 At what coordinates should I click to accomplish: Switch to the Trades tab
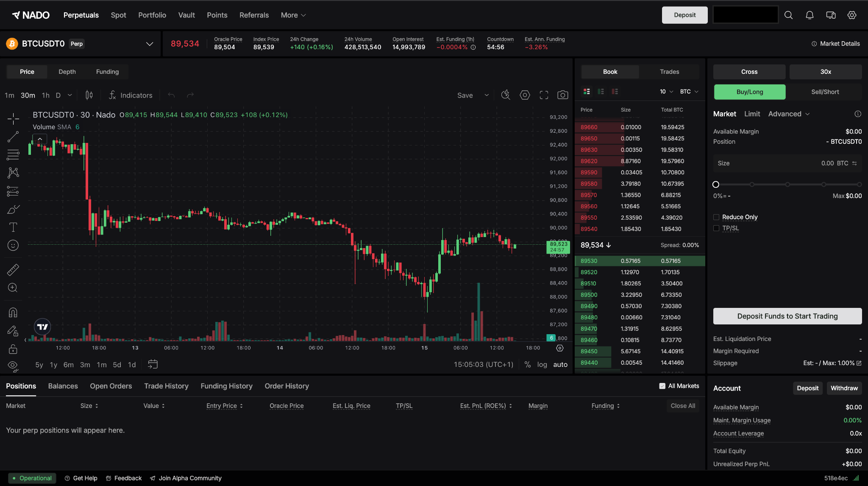click(x=669, y=72)
